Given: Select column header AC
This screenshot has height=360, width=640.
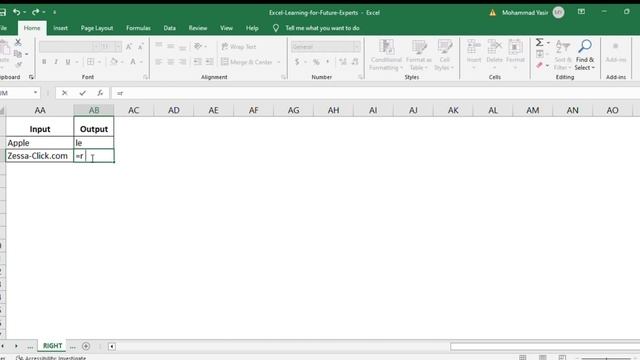Looking at the screenshot, I should [133, 110].
